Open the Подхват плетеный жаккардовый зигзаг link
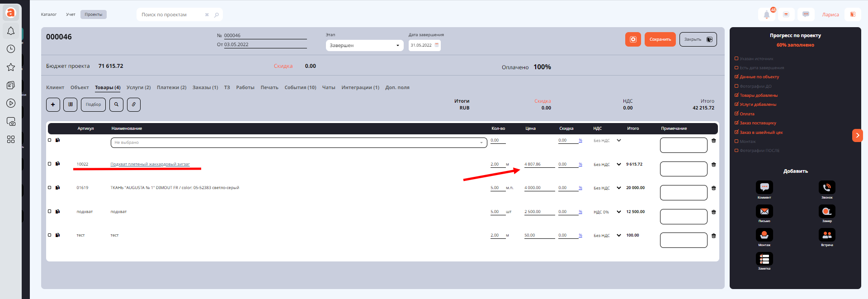Screen dimensions: 868x299 click(150, 164)
